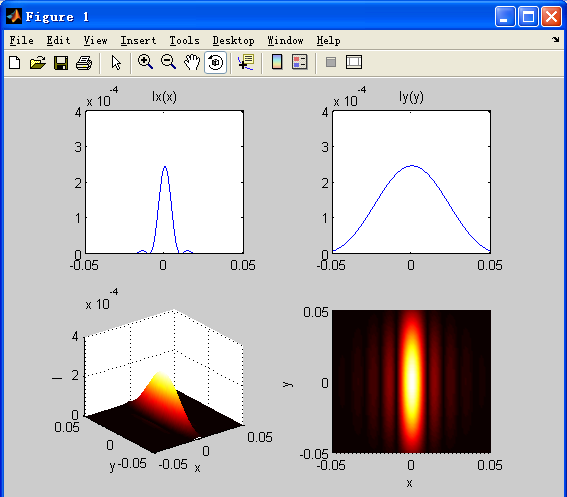Viewport: 567px width, 497px height.
Task: Click the dock figure arrow in menu bar
Action: pyautogui.click(x=555, y=39)
